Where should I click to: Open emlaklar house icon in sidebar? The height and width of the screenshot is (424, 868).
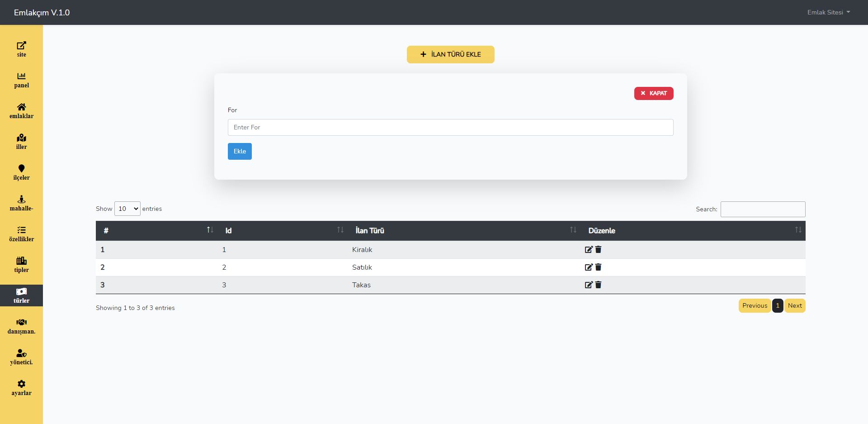21,107
